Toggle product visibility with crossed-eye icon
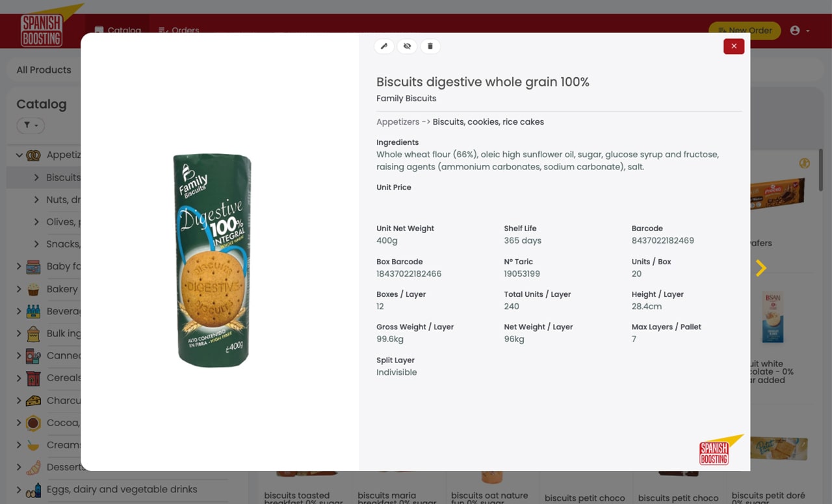The height and width of the screenshot is (504, 832). click(407, 46)
